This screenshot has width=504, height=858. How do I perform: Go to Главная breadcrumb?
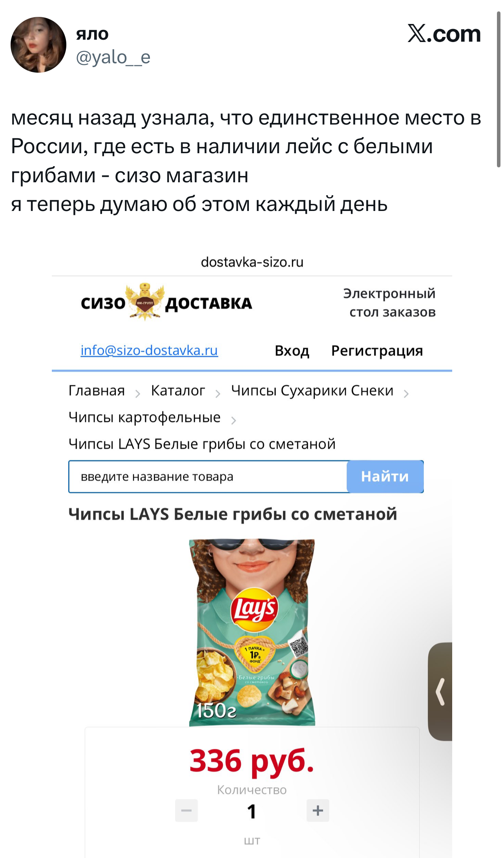tap(97, 390)
